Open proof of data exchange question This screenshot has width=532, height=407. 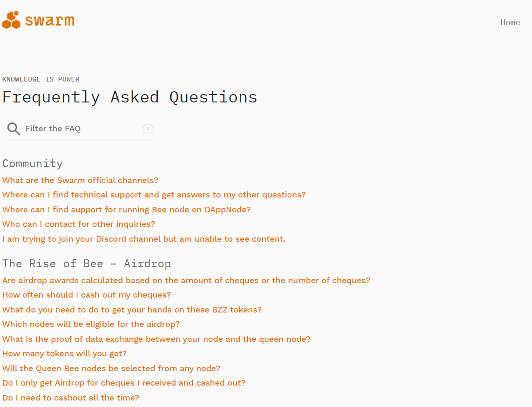(x=156, y=339)
